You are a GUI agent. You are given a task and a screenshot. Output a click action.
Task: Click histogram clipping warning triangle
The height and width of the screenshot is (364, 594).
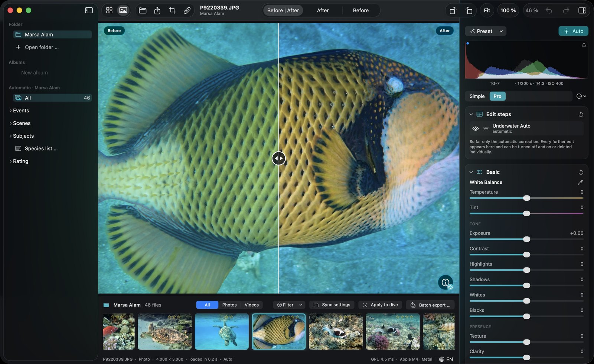click(584, 45)
